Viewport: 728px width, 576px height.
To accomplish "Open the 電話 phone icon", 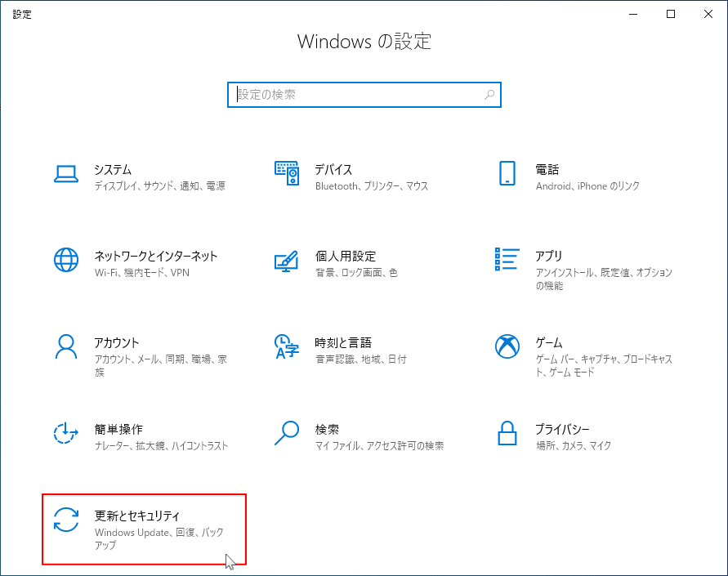I will pyautogui.click(x=507, y=173).
